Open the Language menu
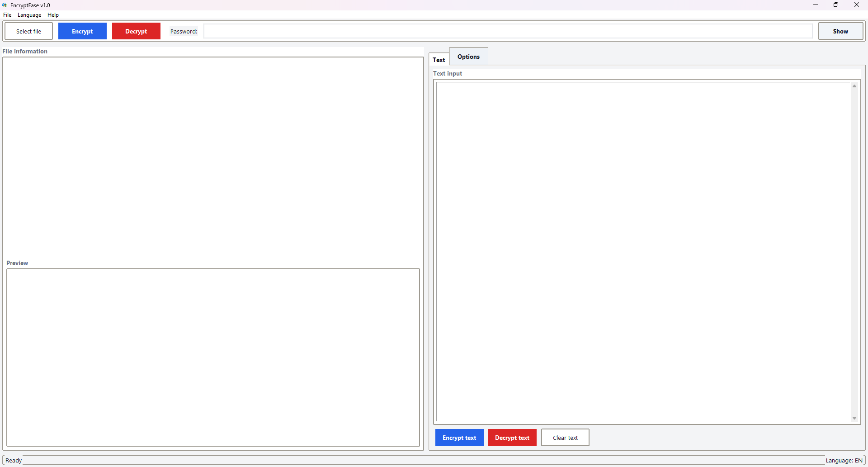The width and height of the screenshot is (868, 467). click(x=29, y=14)
